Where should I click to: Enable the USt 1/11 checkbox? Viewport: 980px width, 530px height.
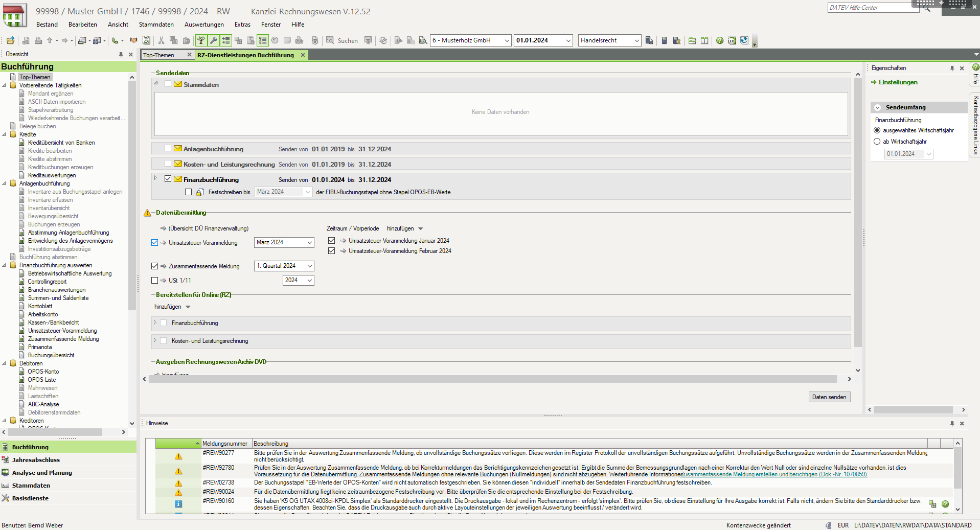(155, 281)
